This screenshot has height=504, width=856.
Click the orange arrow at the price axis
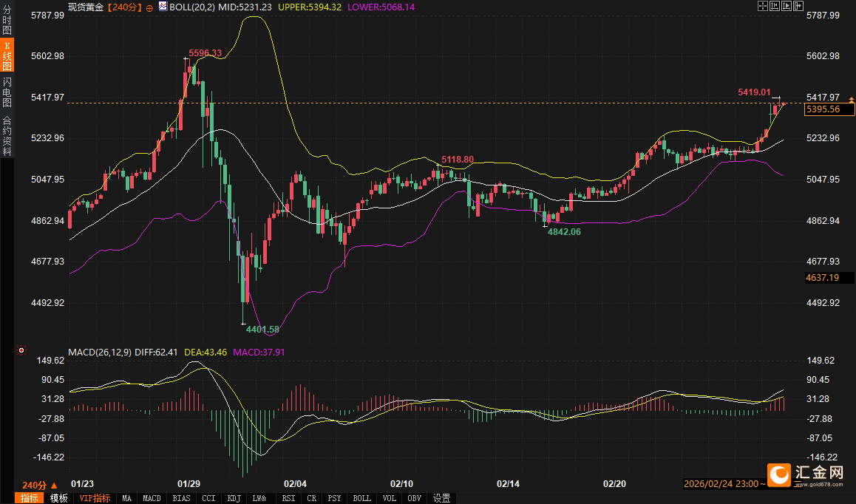852,99
